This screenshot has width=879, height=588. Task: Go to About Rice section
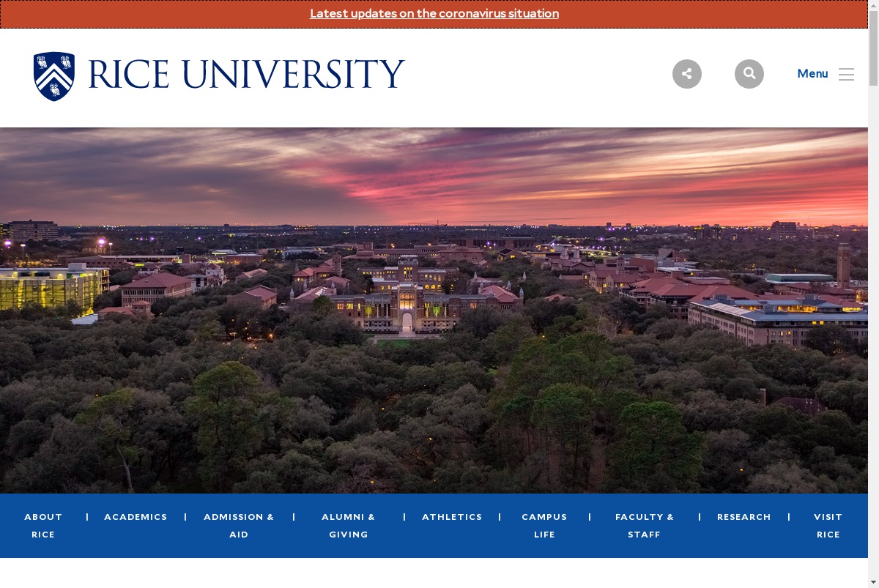(43, 526)
